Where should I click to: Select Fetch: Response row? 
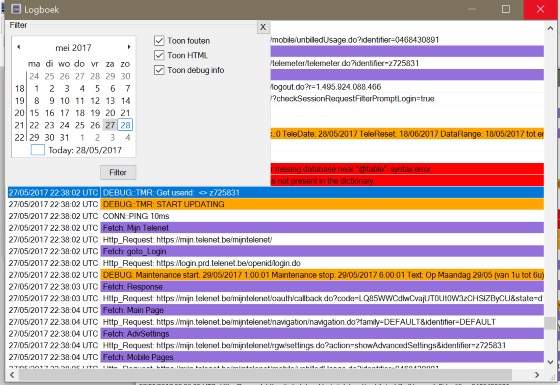click(x=276, y=287)
